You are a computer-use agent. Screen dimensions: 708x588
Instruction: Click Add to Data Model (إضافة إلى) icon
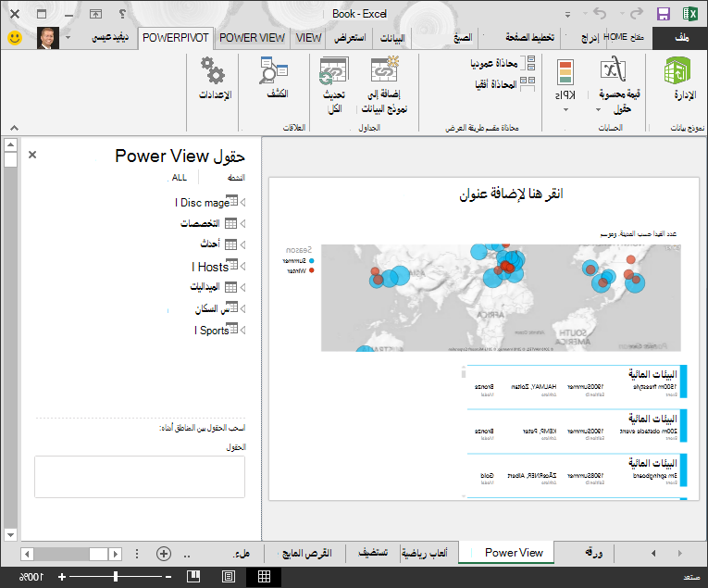pos(384,69)
